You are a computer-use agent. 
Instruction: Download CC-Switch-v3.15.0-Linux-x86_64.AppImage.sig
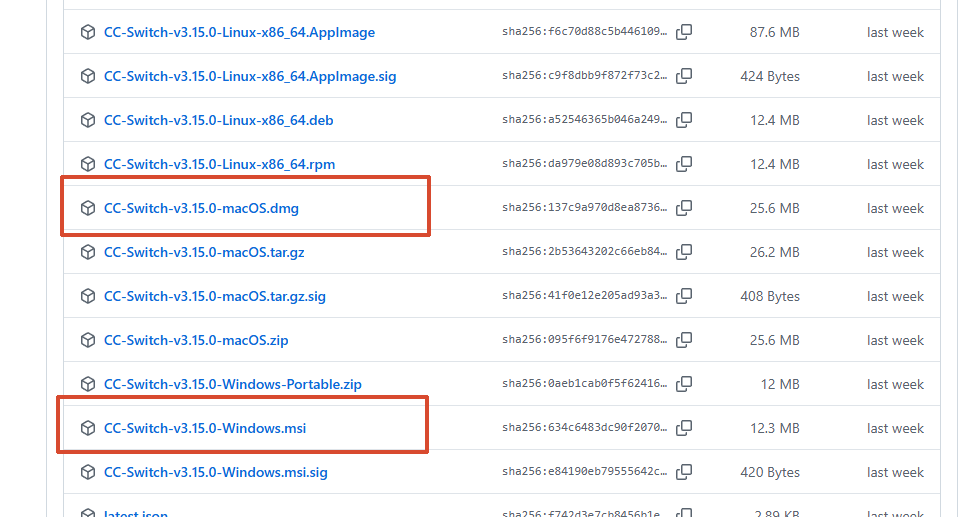250,77
